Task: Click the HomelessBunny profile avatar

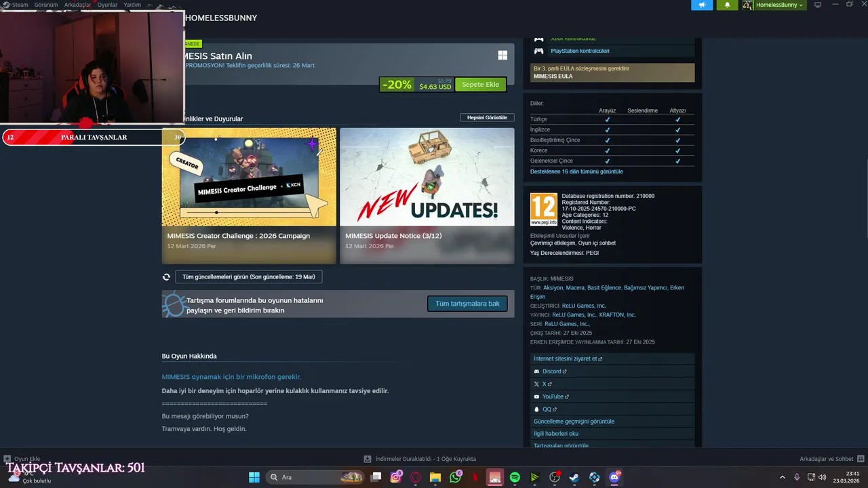Action: coord(748,5)
